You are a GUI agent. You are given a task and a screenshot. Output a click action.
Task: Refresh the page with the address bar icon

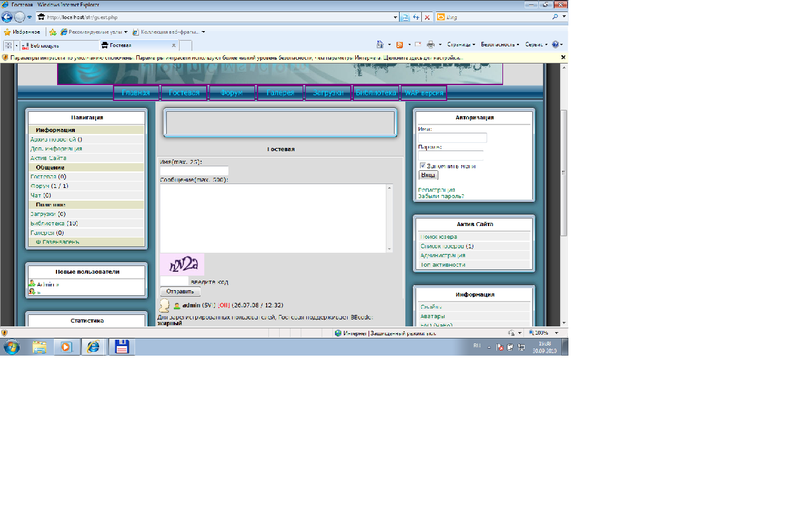(x=416, y=17)
